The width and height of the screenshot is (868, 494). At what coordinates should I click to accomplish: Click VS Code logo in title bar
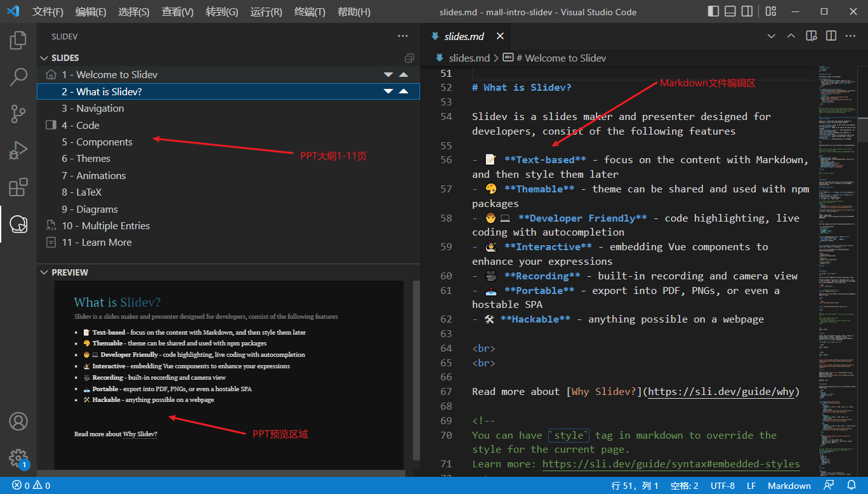pos(14,11)
